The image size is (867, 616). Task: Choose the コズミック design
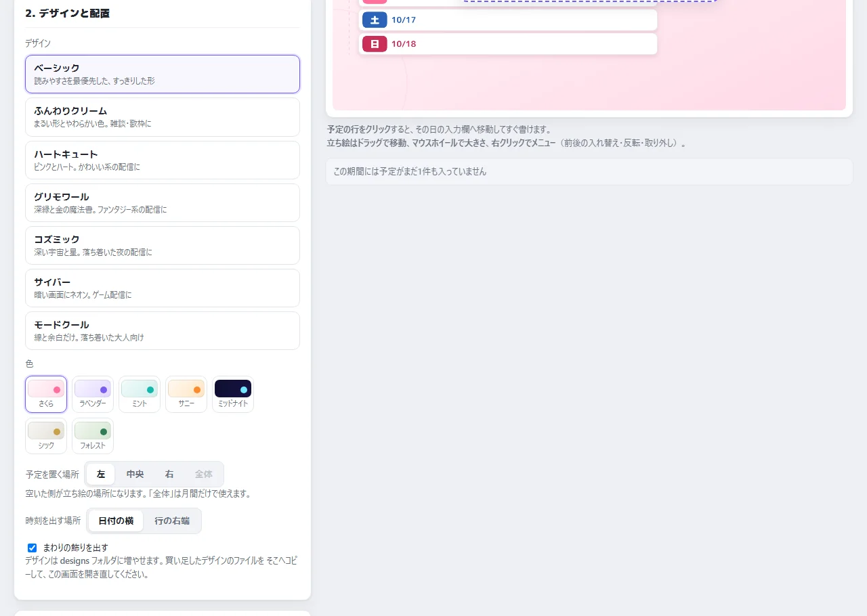pos(163,245)
